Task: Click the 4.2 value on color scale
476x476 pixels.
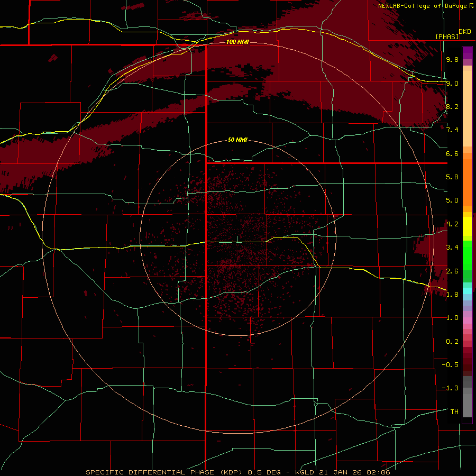Action: pos(452,224)
